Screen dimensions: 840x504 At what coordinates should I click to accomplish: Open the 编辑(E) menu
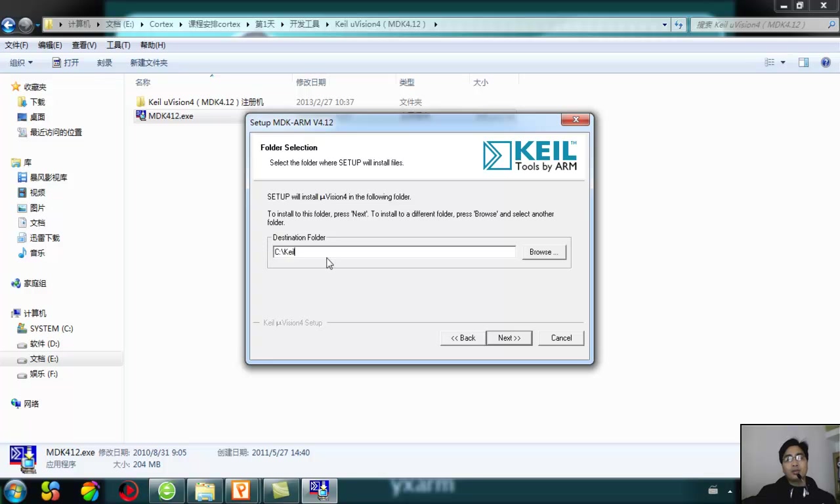(x=50, y=45)
